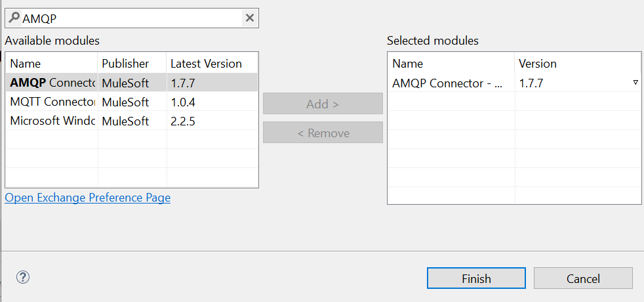This screenshot has height=302, width=644.
Task: Click the Selected modules Name column header
Action: 451,64
